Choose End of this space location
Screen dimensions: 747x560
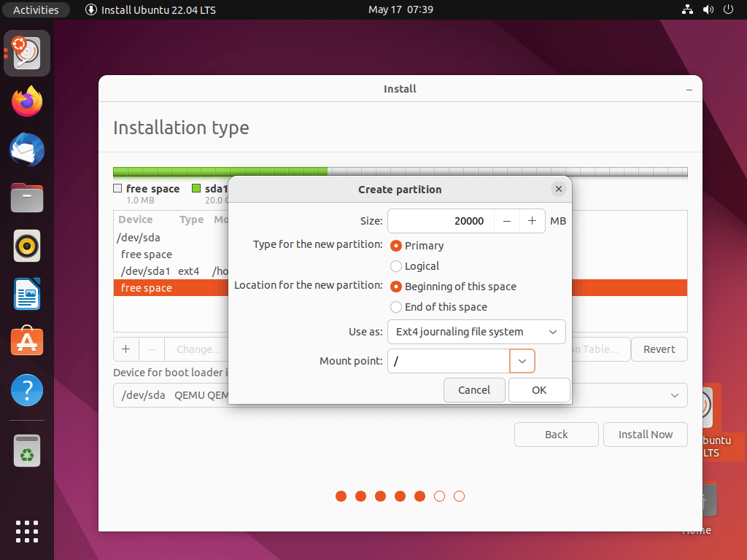click(395, 307)
